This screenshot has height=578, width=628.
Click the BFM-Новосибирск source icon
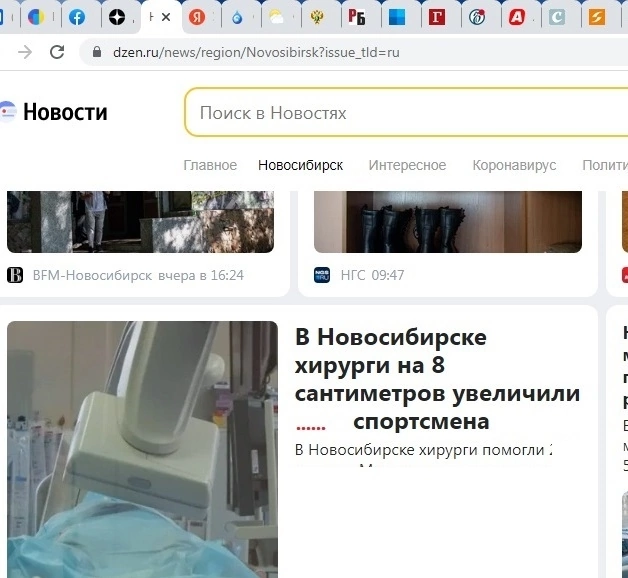point(15,275)
